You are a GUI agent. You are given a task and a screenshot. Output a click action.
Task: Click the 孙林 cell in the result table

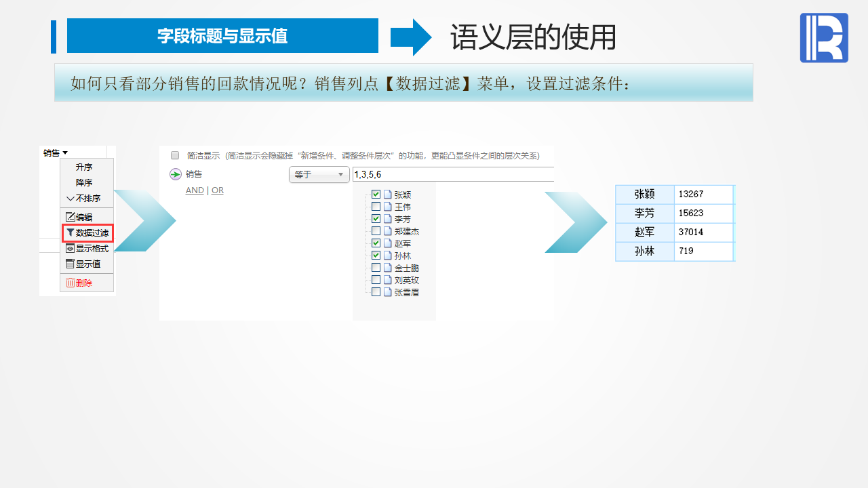point(645,251)
